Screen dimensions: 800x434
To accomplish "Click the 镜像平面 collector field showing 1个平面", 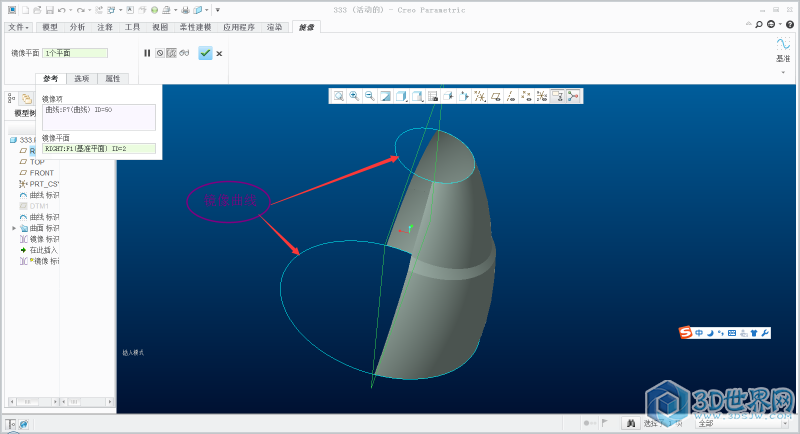I will pyautogui.click(x=75, y=53).
